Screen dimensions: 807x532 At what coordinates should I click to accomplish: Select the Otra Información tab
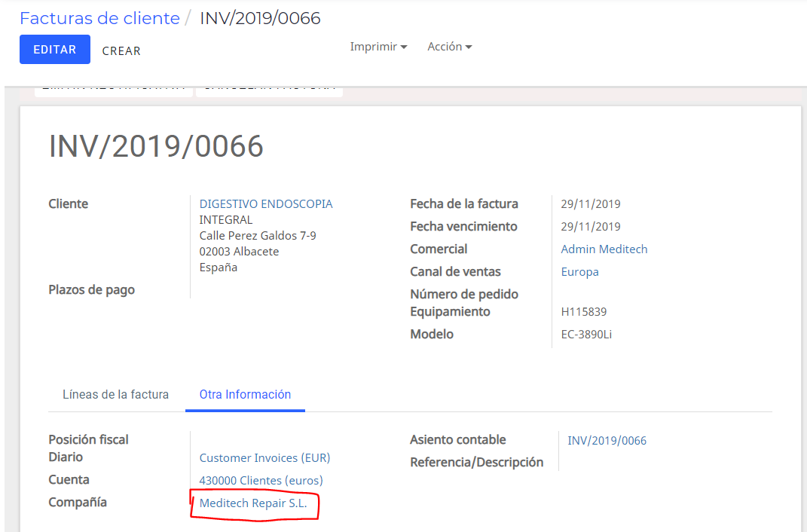(245, 395)
